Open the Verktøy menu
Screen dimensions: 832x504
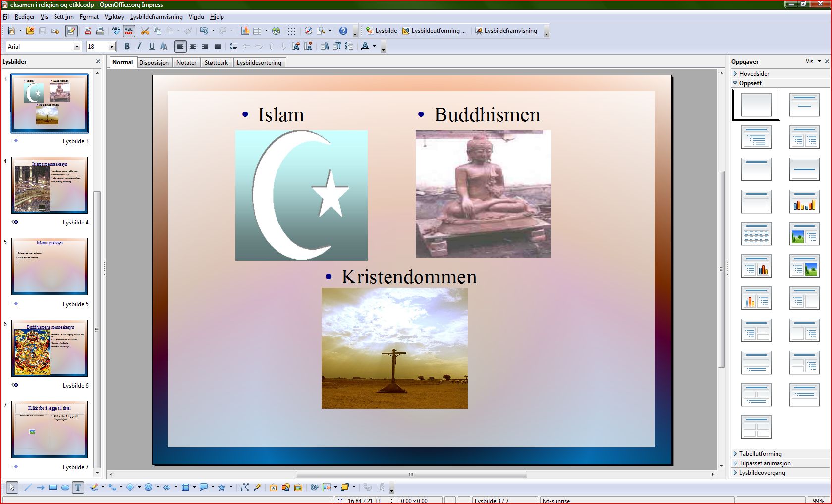click(114, 16)
